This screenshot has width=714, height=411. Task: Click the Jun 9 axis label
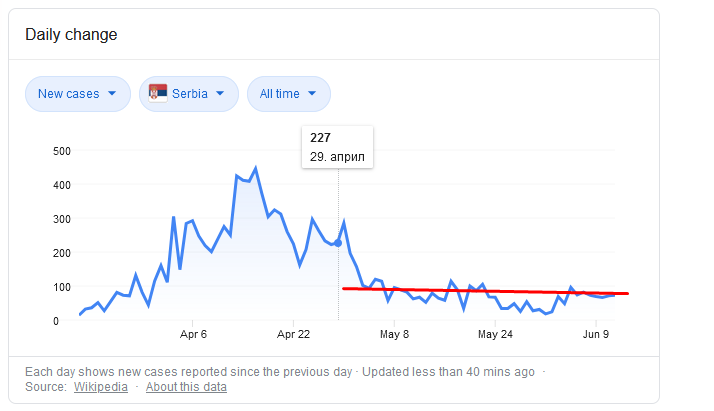596,335
